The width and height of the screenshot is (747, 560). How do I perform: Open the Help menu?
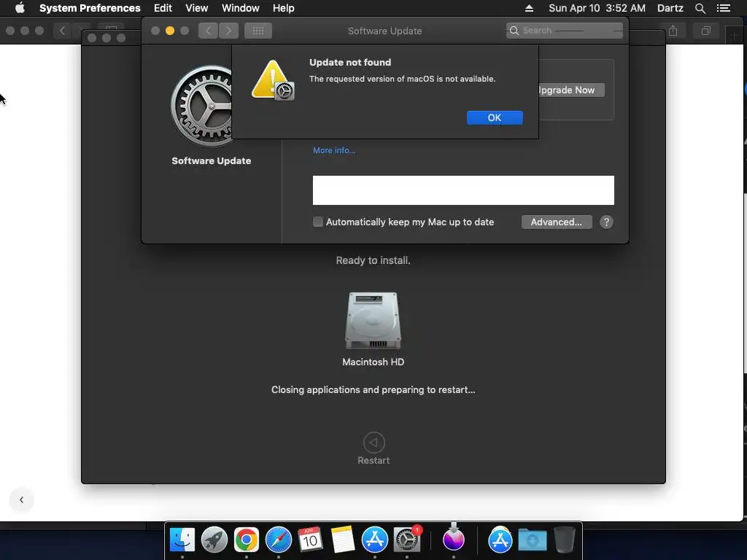(x=284, y=8)
